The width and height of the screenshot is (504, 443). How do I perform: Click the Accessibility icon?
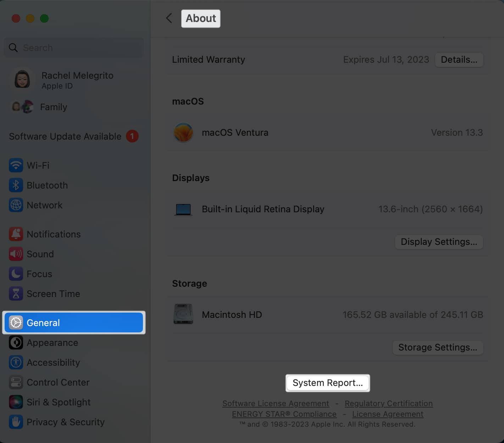tap(16, 362)
